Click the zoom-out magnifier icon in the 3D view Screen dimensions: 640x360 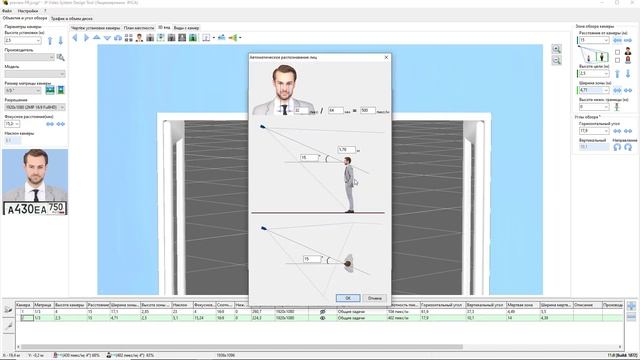(556, 60)
